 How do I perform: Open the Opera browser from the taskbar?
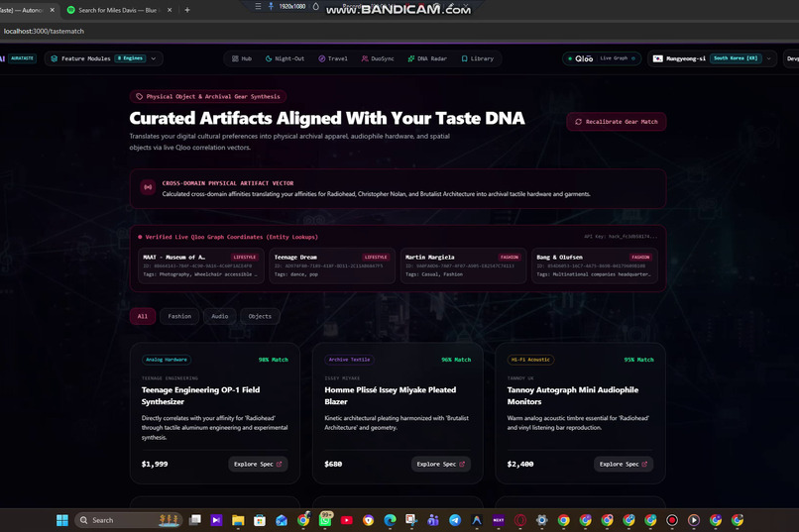[520, 520]
